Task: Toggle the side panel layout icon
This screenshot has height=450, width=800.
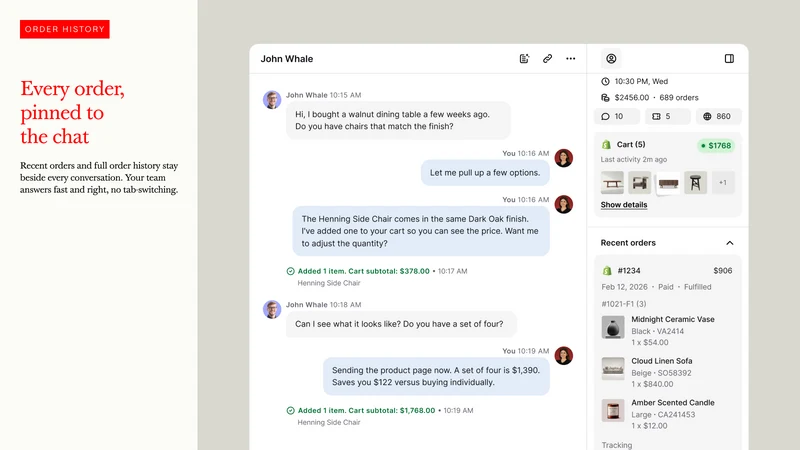Action: (729, 59)
